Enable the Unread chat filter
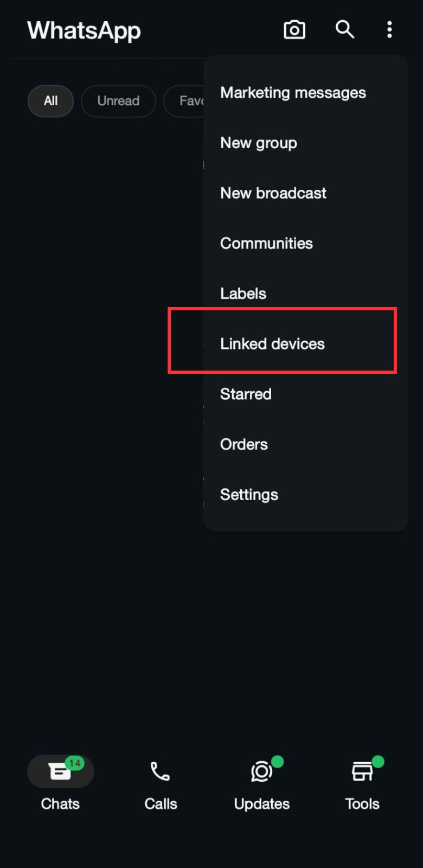The image size is (423, 868). [118, 101]
